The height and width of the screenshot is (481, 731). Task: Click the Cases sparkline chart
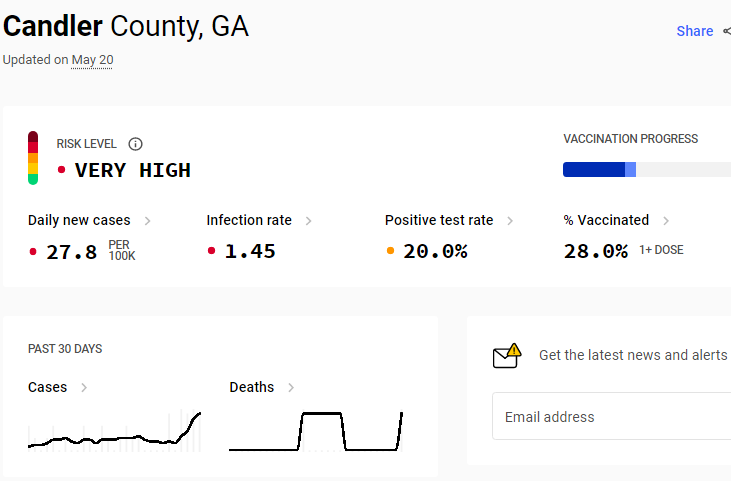pyautogui.click(x=114, y=431)
